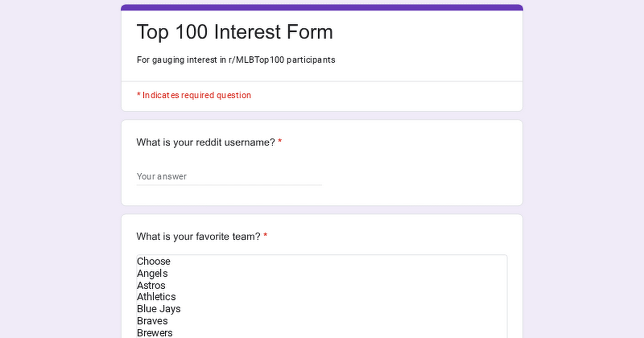The image size is (644, 338).
Task: Click the reddit username question card
Action: 429,161
